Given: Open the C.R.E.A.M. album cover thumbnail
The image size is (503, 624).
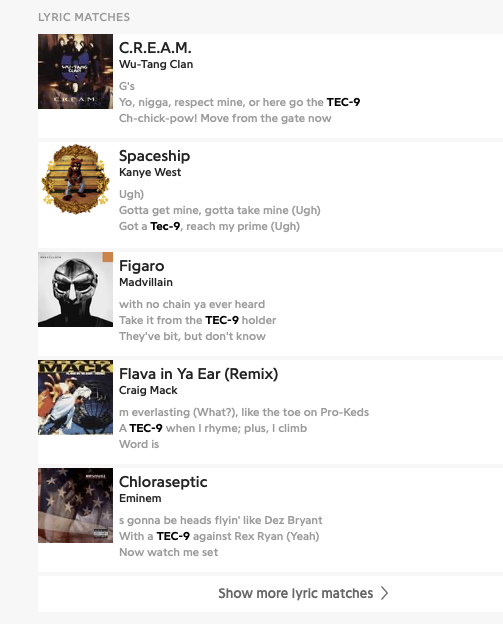Looking at the screenshot, I should [75, 71].
